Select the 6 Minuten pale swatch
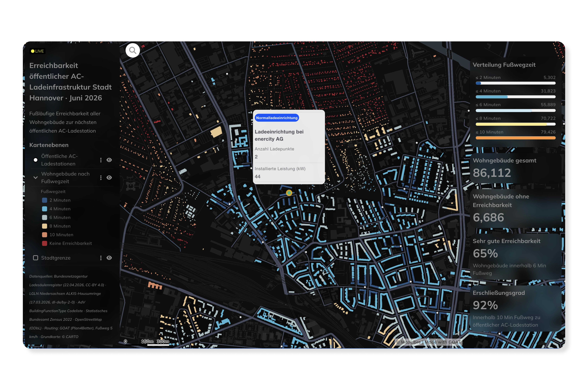 coord(45,217)
